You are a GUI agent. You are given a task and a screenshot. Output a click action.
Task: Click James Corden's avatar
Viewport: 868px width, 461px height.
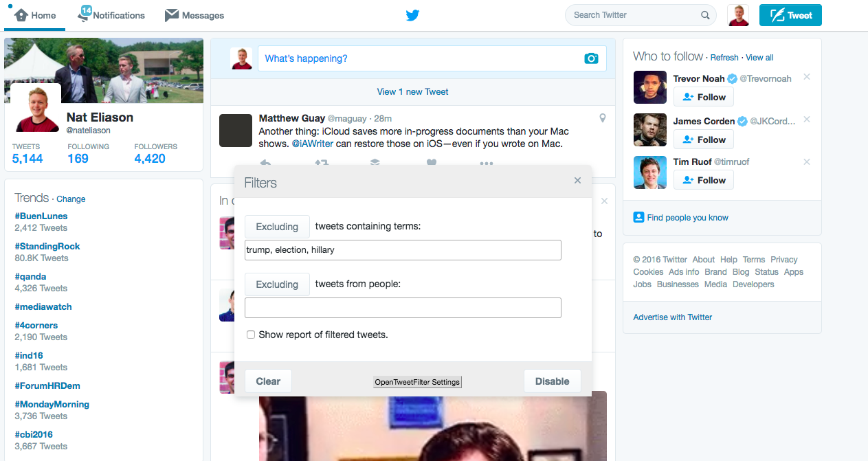pyautogui.click(x=650, y=131)
